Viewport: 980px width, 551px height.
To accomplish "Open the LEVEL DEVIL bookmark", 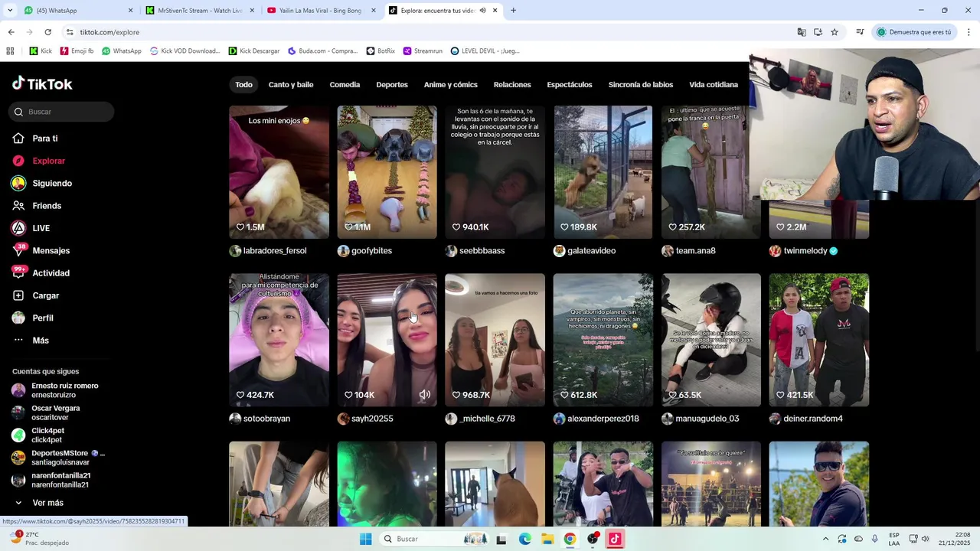I will (485, 51).
